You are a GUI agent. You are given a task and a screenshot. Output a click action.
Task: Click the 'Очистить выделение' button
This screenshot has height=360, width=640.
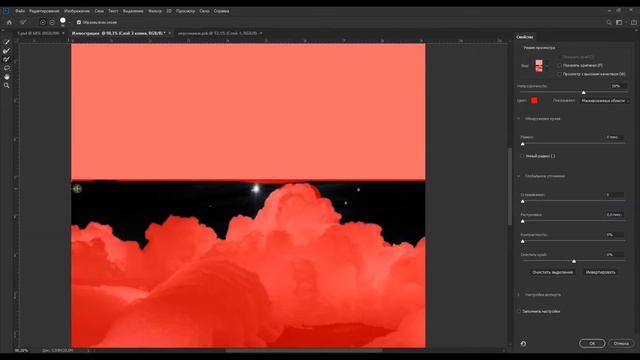(x=553, y=272)
